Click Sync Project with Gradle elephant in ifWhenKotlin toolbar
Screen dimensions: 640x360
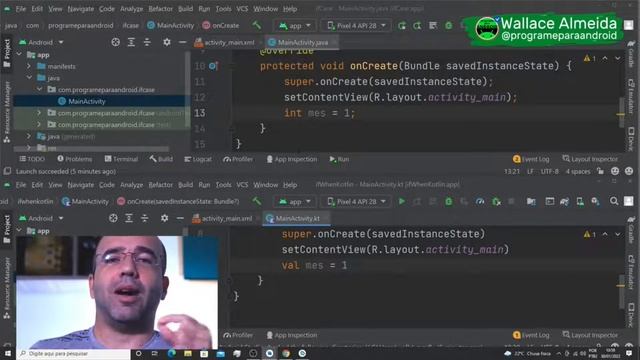564,201
